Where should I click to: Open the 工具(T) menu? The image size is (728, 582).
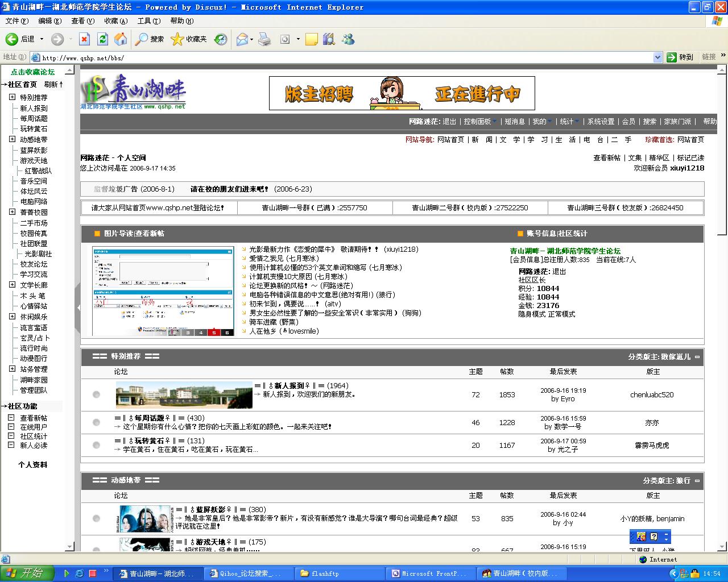pyautogui.click(x=148, y=21)
